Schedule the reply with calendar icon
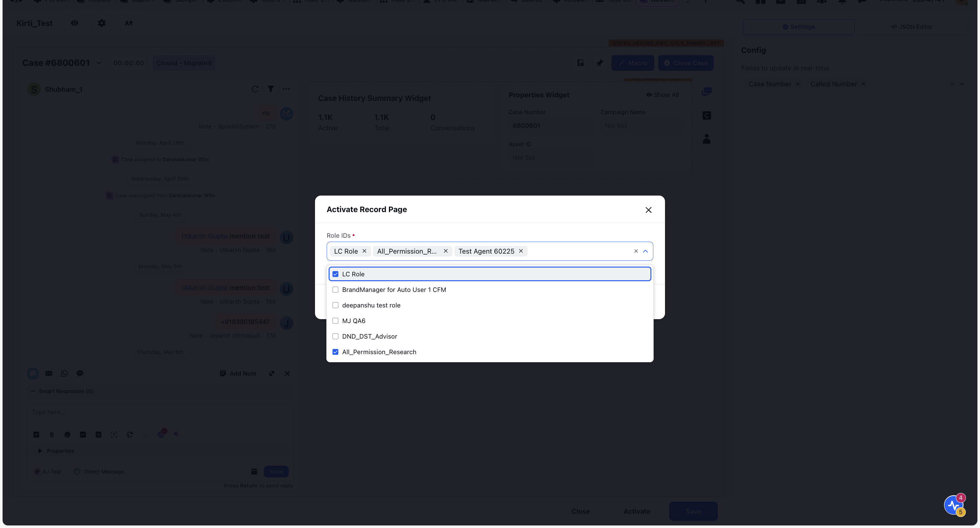This screenshot has width=980, height=528. (x=254, y=472)
